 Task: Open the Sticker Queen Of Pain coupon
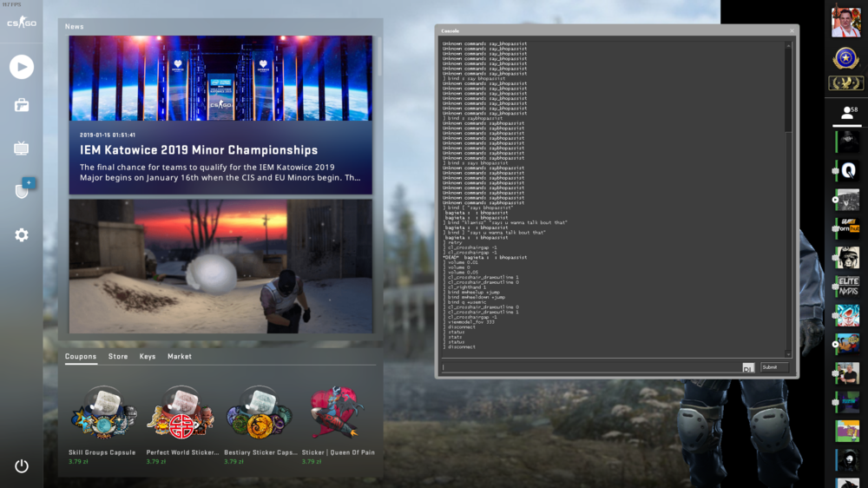338,425
